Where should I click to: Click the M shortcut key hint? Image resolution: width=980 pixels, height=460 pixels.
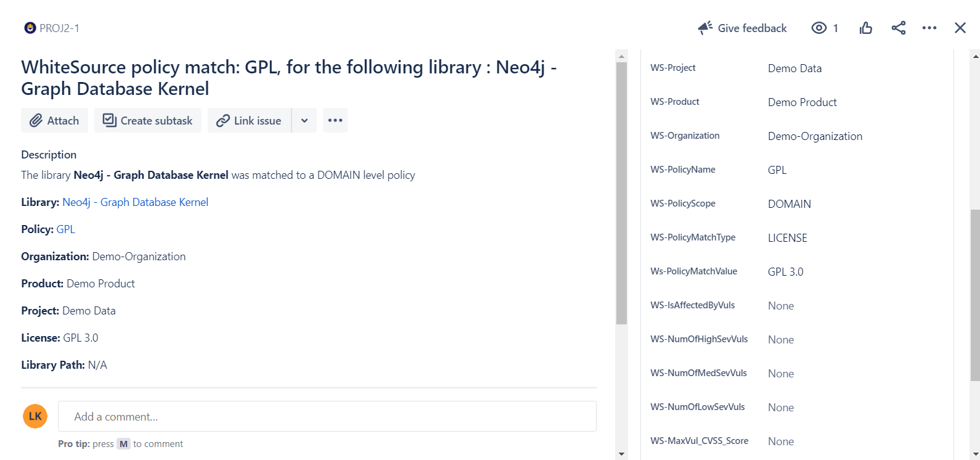123,444
